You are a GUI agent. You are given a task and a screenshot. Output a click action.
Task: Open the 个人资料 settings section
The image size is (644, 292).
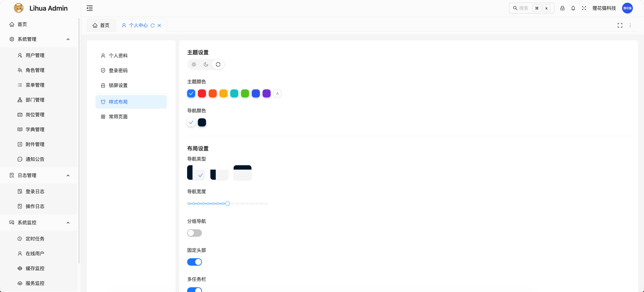point(131,56)
